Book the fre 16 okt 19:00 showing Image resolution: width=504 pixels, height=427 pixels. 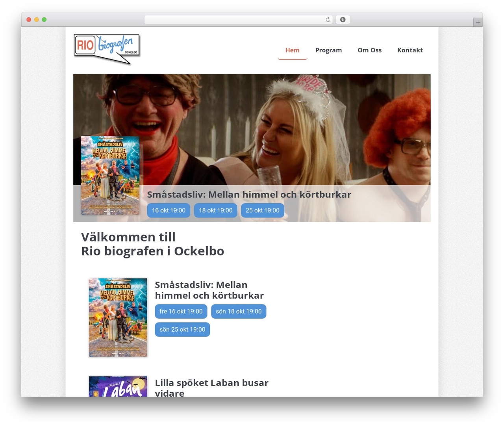tap(181, 311)
